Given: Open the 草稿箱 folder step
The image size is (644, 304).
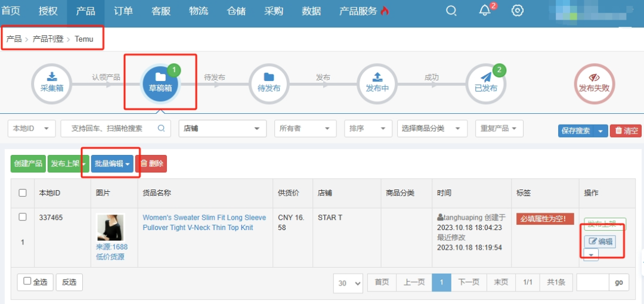Looking at the screenshot, I should pos(160,83).
